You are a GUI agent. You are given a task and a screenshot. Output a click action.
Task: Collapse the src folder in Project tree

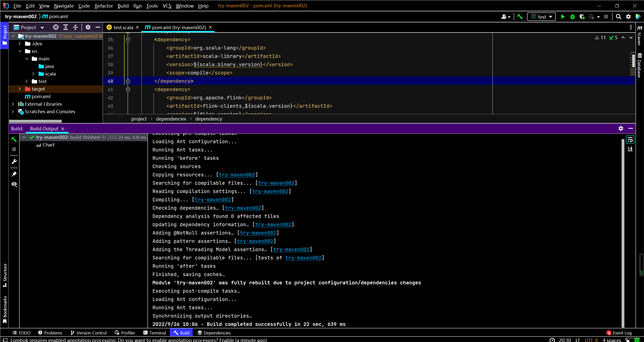tap(20, 51)
